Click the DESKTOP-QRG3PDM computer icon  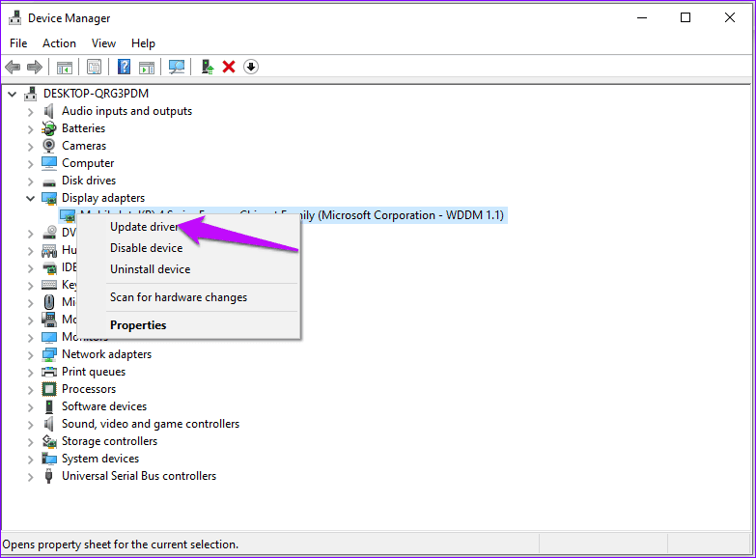tap(30, 94)
